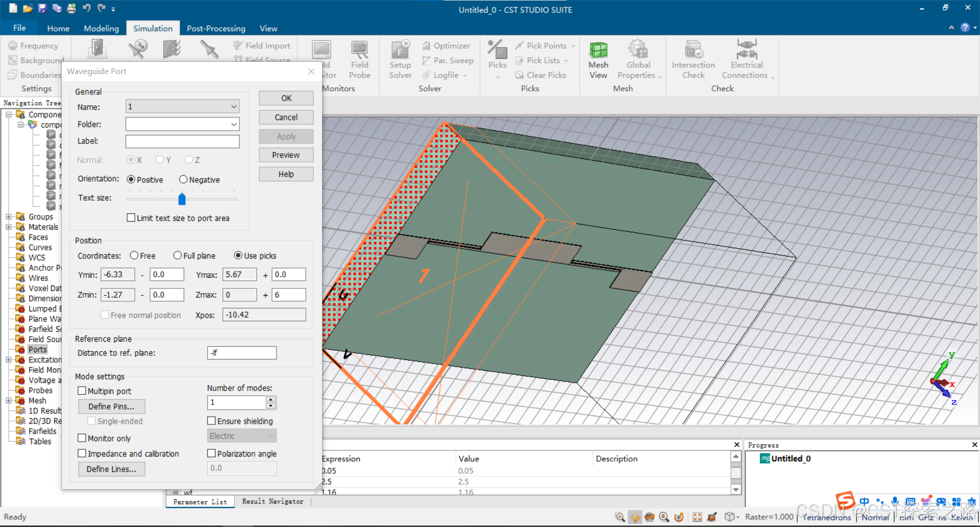The width and height of the screenshot is (980, 527).
Task: Open the Folder dropdown
Action: click(234, 124)
